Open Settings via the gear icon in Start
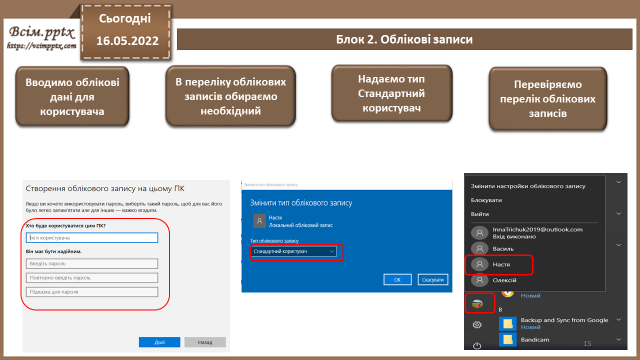 477,325
